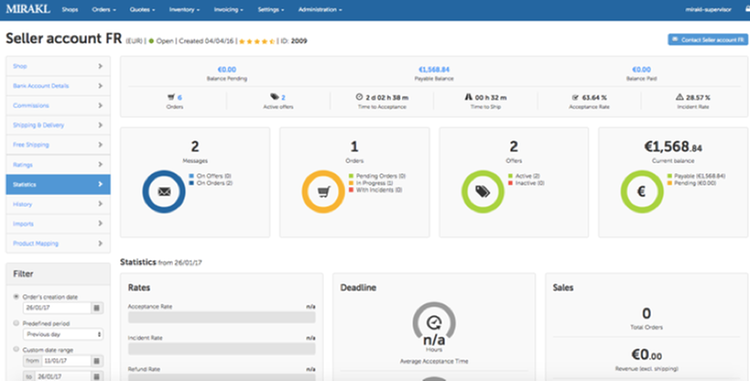
Task: Open the History sidebar section
Action: coord(58,204)
